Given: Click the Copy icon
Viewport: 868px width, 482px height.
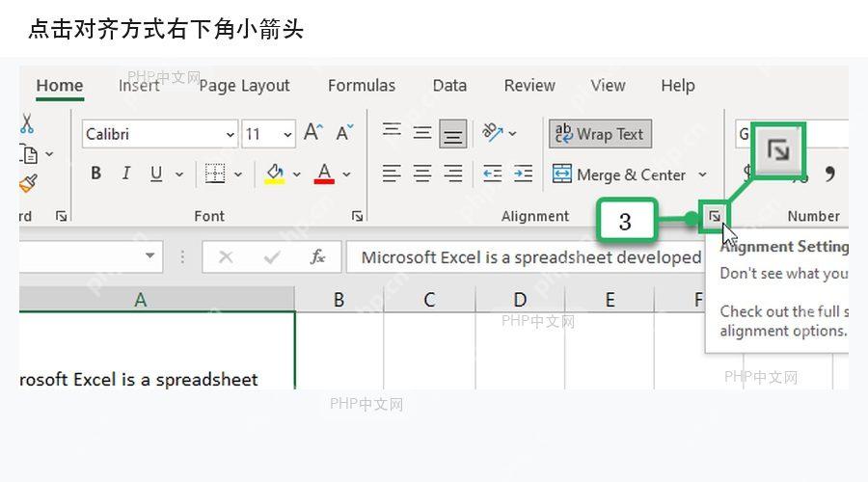Looking at the screenshot, I should 29,154.
